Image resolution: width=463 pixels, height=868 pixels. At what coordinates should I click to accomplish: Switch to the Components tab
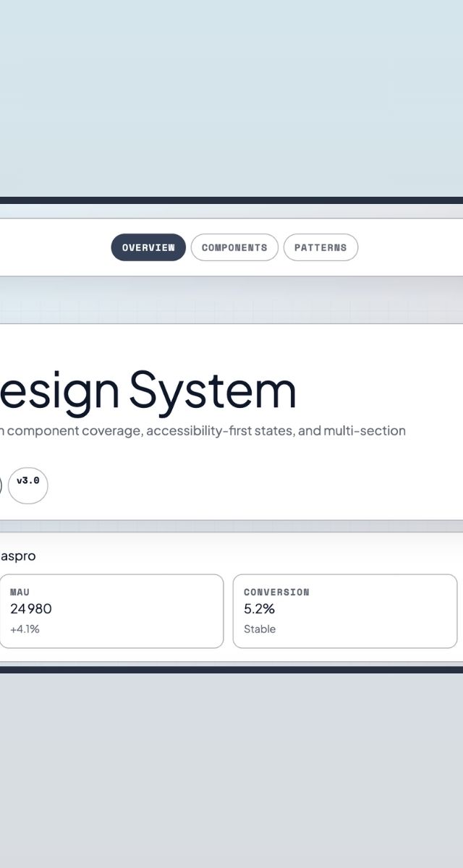[x=234, y=247]
